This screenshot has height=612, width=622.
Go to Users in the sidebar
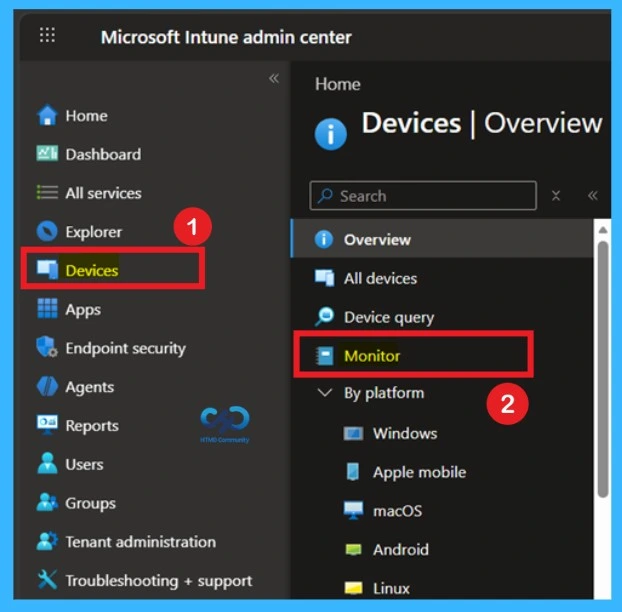coord(84,464)
